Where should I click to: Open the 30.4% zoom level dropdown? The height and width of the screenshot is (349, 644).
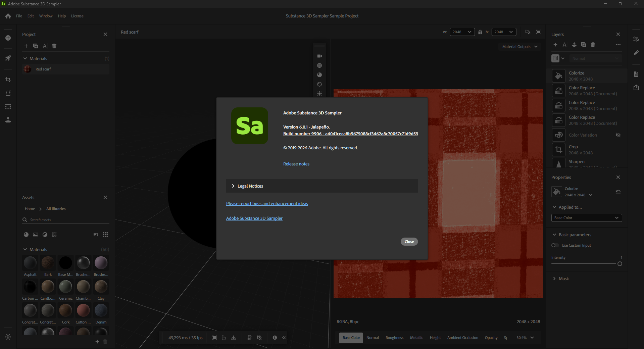tap(525, 338)
